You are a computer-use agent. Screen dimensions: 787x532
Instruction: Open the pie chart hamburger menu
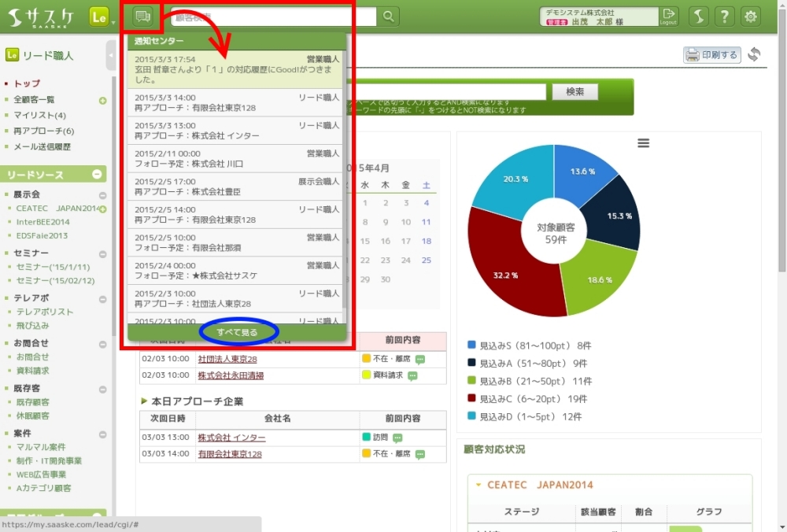point(643,143)
